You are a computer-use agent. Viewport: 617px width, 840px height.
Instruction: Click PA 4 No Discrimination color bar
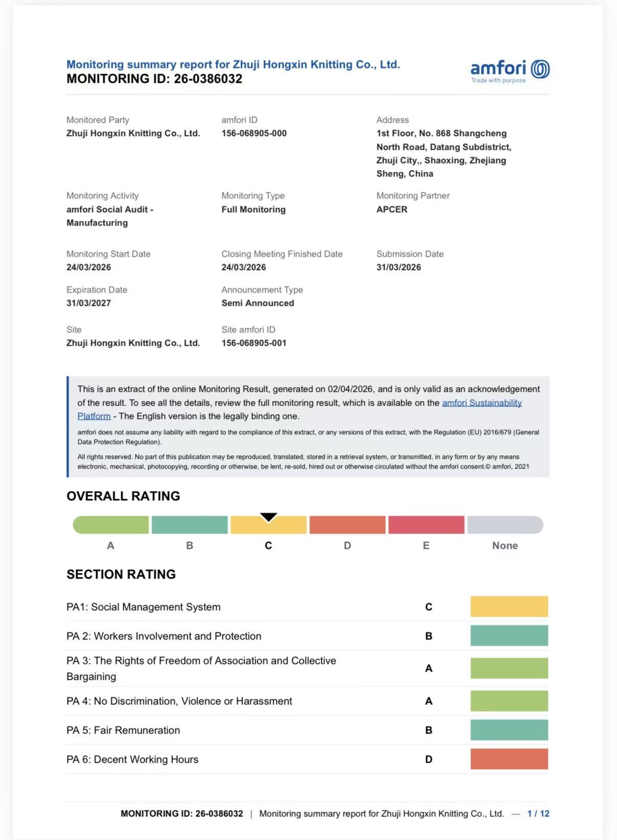509,701
